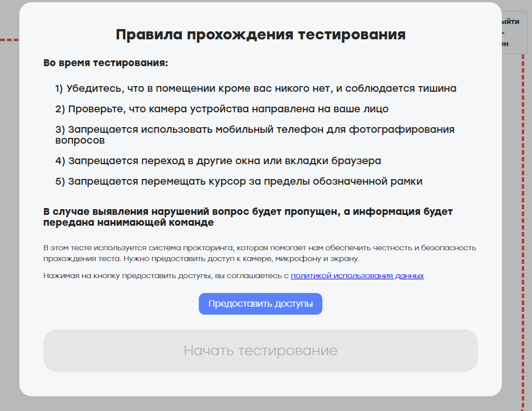Click the proctoring system description paragraph
The height and width of the screenshot is (411, 532).
(259, 253)
